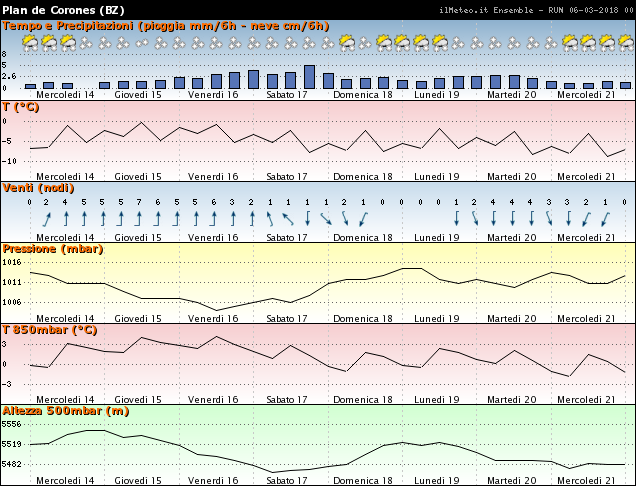The width and height of the screenshot is (636, 486).
Task: Select the Pressione (mbar) panel heading
Action: pos(53,249)
